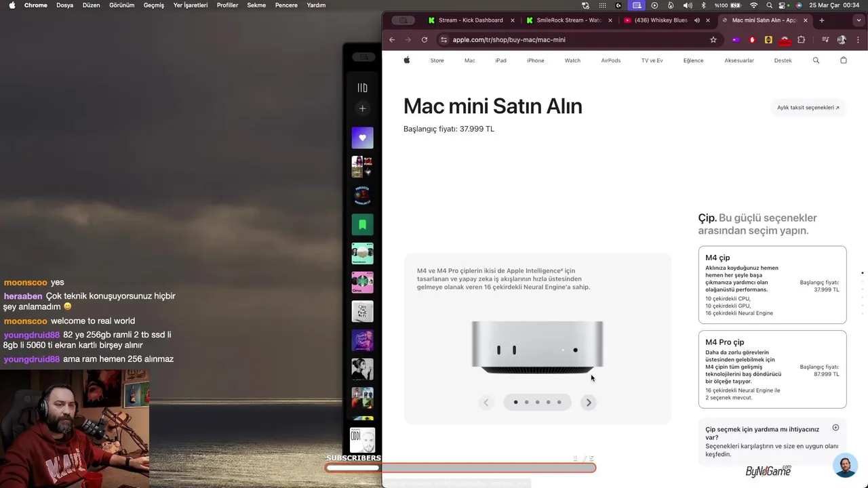Mute the Whiskey Blues tab audio
Screen dimensions: 868x488
pyautogui.click(x=696, y=20)
